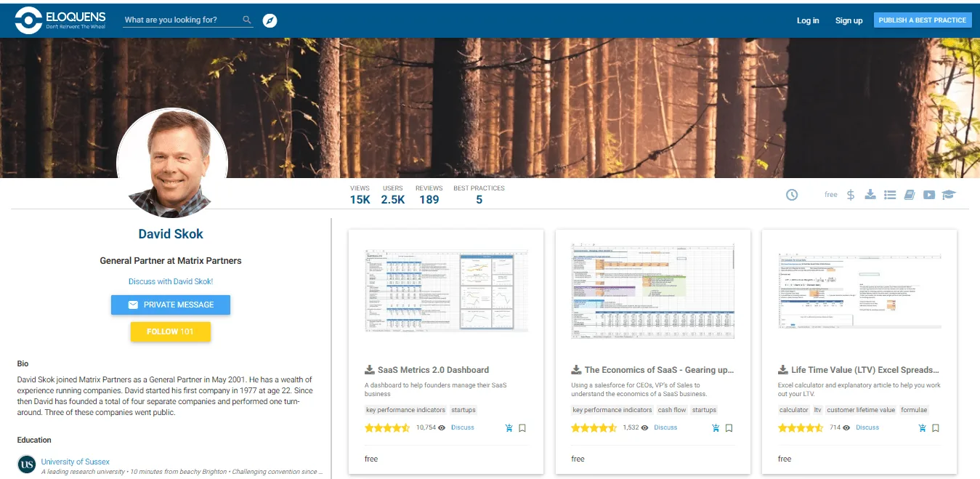The width and height of the screenshot is (980, 479).
Task: Open Discuss on The Economics of SaaS
Action: pyautogui.click(x=665, y=427)
